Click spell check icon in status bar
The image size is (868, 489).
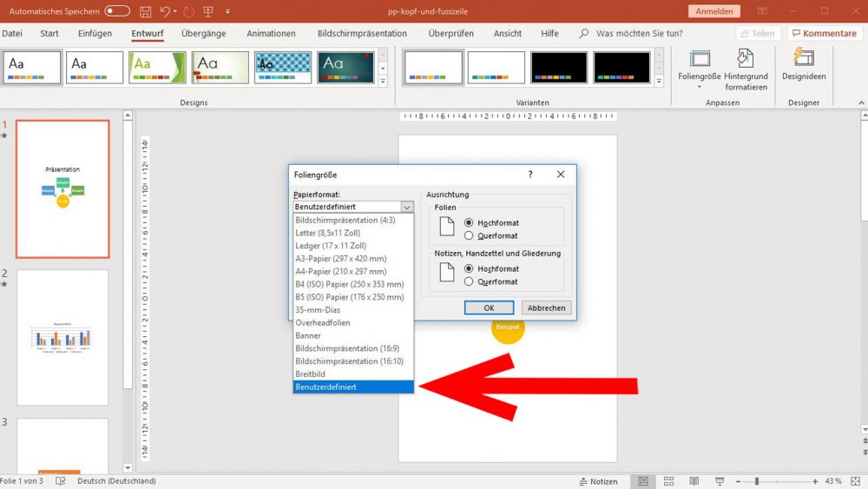(x=61, y=481)
